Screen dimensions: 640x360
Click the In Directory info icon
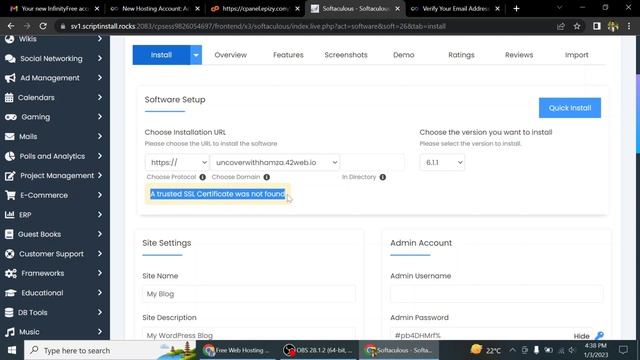[x=382, y=177]
